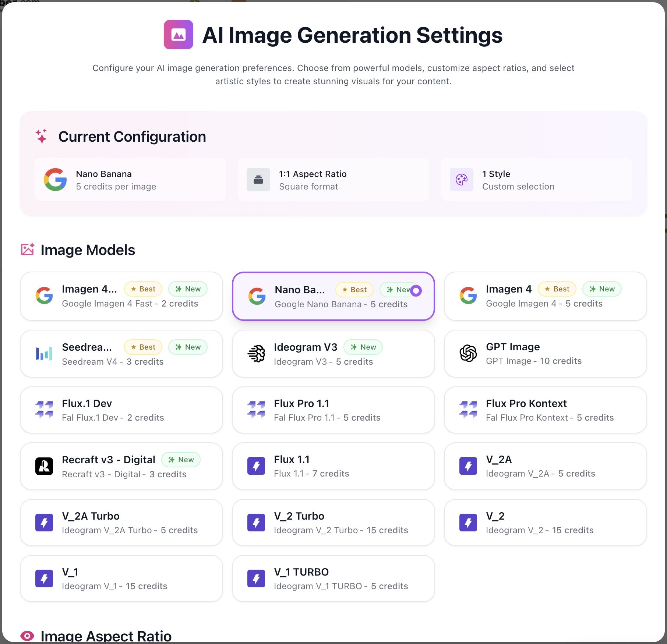Viewport: 667px width, 644px height.
Task: Toggle the Nano Banana selected radio indicator
Action: (x=416, y=291)
